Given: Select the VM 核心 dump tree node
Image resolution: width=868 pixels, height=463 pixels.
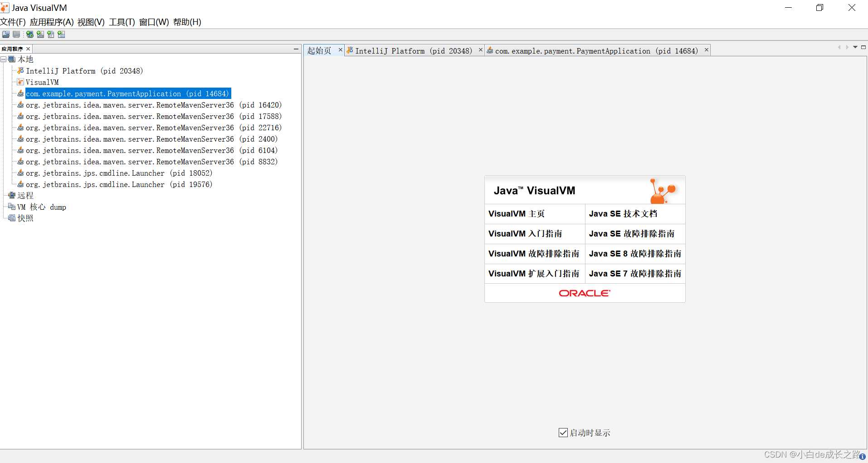Looking at the screenshot, I should 42,207.
